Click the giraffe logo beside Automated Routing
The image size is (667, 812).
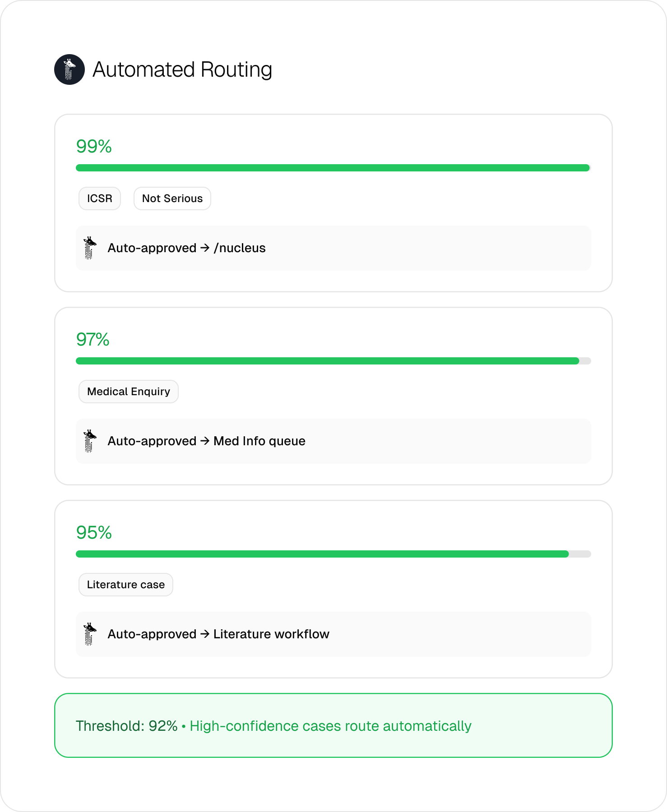tap(69, 69)
